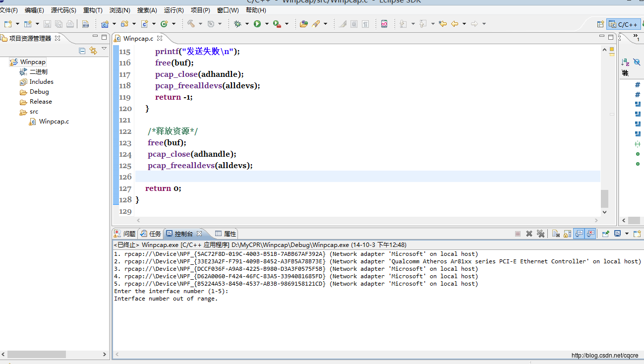Image resolution: width=644 pixels, height=364 pixels.
Task: Switch to the 任务 tab
Action: tap(151, 234)
